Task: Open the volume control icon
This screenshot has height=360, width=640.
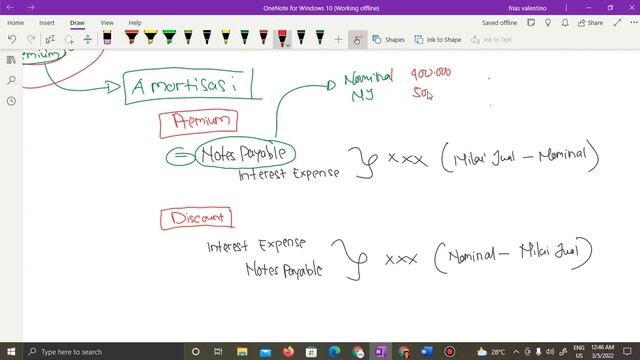Action: [x=550, y=351]
